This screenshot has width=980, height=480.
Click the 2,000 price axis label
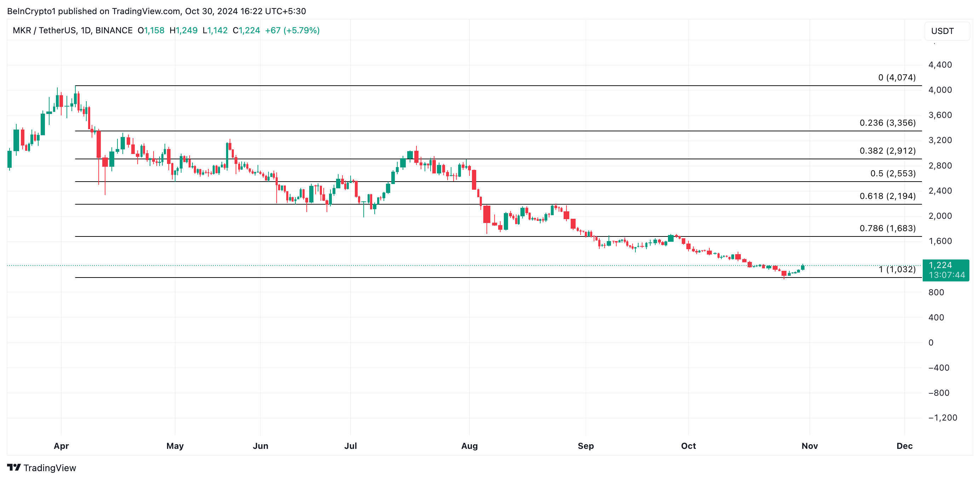point(940,216)
